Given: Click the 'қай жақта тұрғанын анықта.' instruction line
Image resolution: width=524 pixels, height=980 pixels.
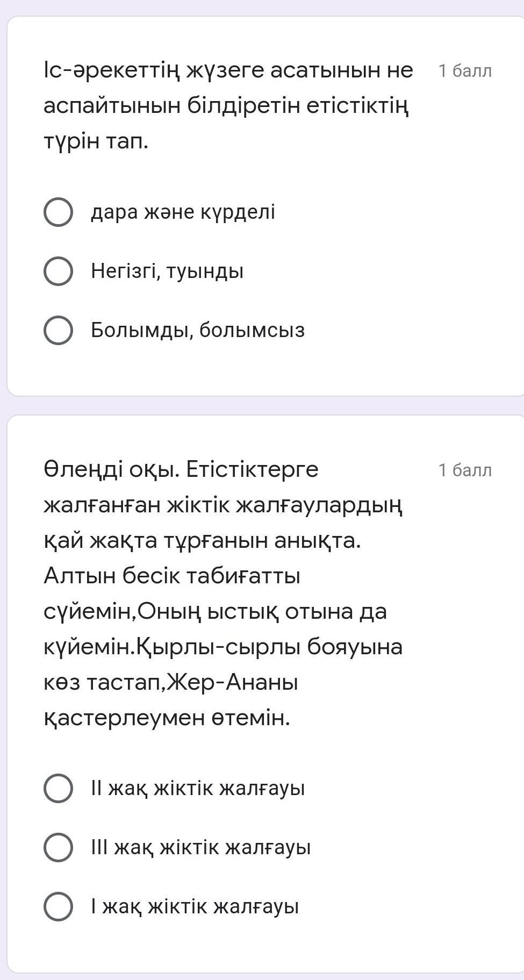Looking at the screenshot, I should [x=202, y=540].
